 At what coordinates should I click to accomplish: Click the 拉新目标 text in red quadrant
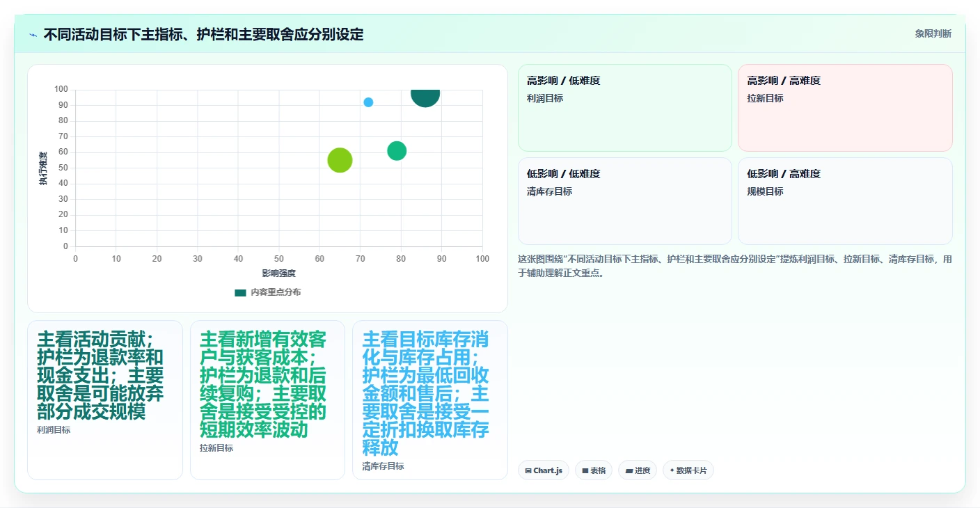coord(765,98)
